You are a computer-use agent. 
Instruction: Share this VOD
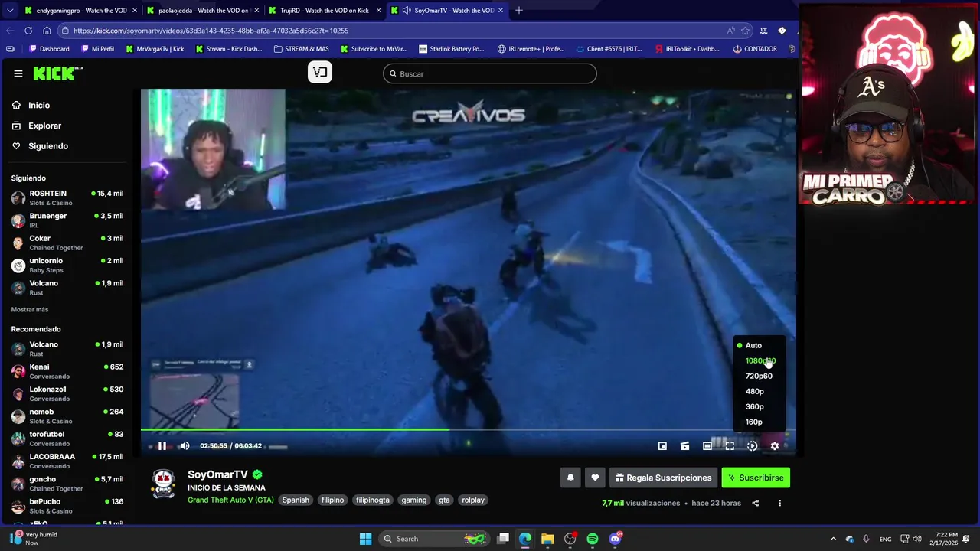(756, 503)
